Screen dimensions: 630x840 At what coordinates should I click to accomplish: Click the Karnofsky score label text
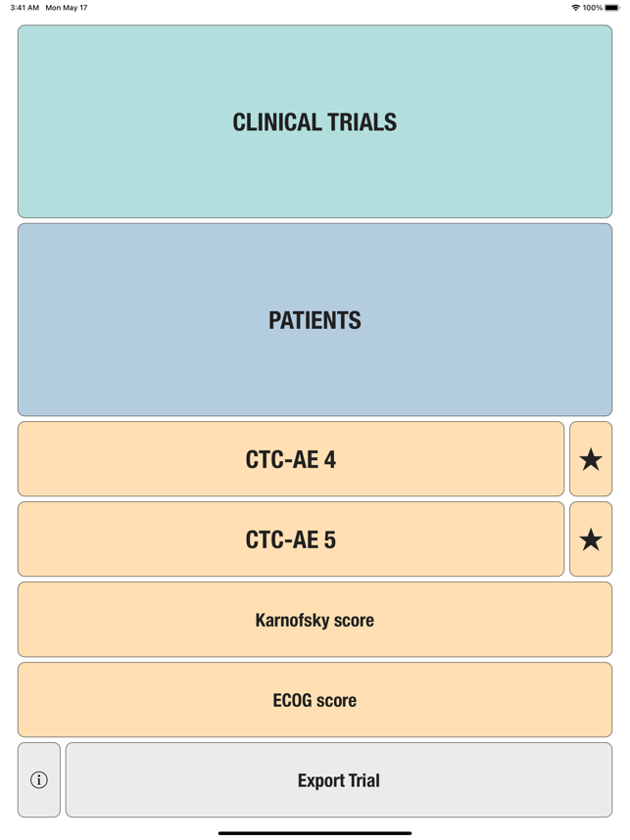tap(315, 620)
